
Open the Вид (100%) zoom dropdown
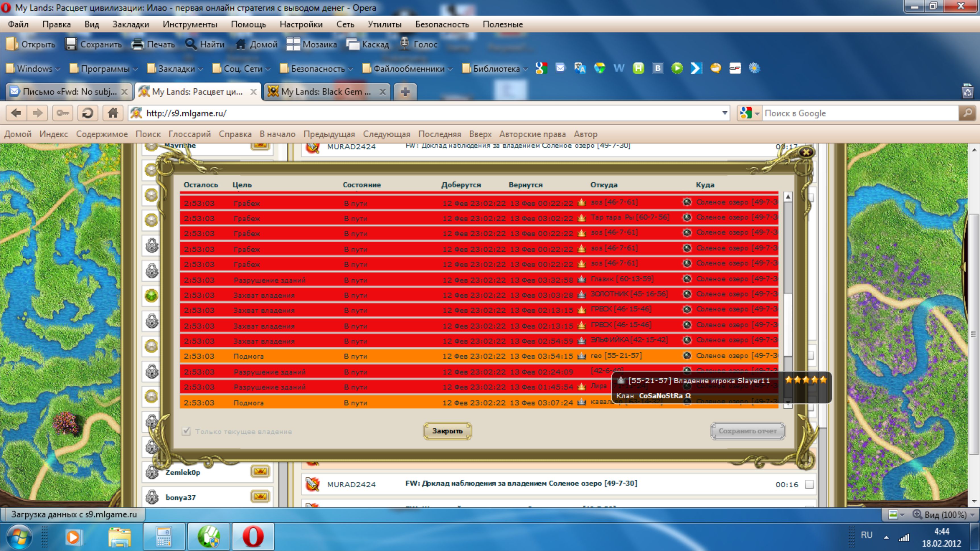(x=945, y=514)
